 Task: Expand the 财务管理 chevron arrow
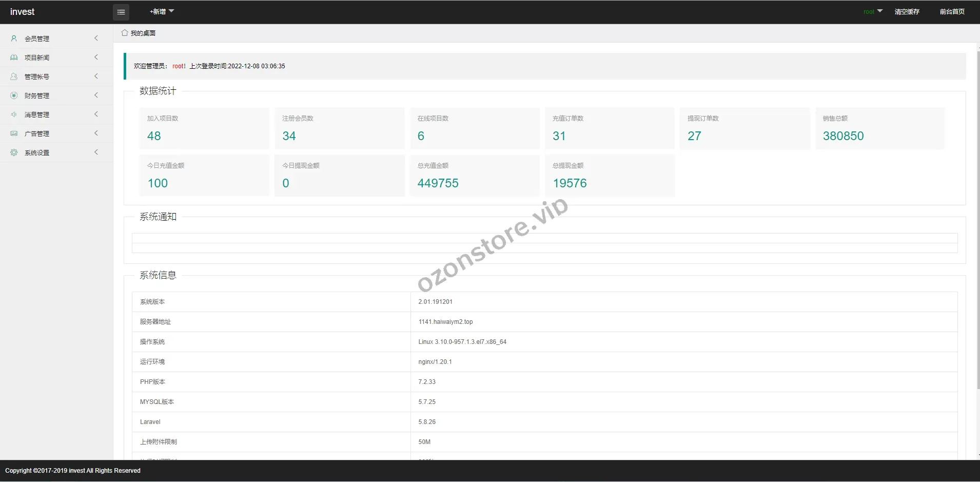(x=96, y=95)
